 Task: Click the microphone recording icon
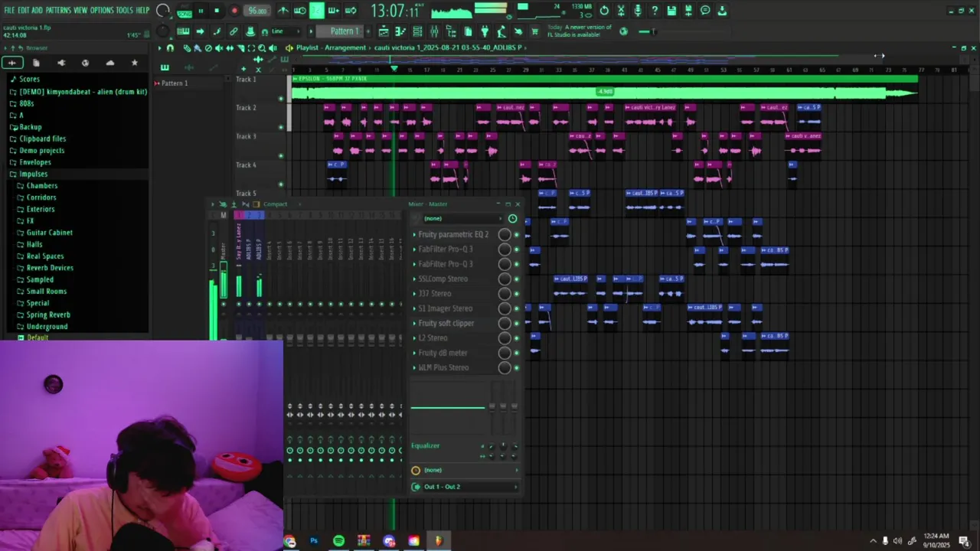(638, 11)
